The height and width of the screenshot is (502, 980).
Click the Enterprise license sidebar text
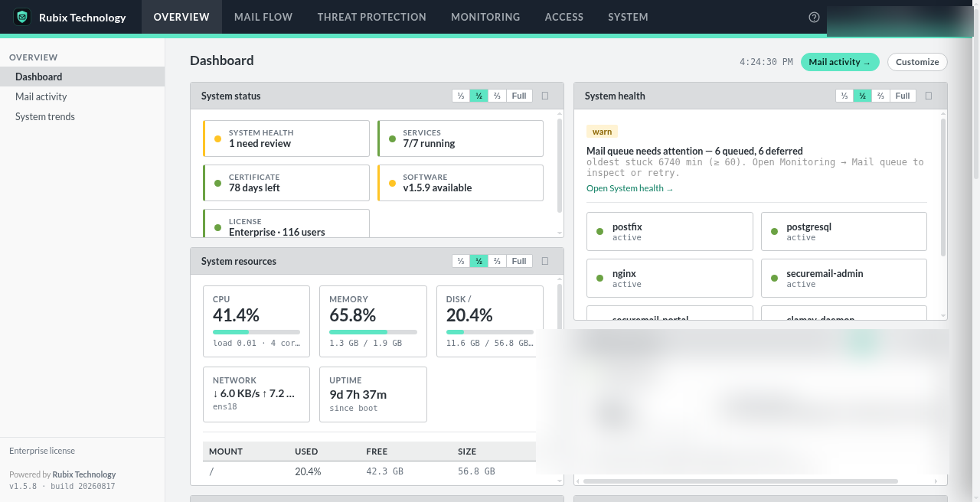click(x=42, y=451)
